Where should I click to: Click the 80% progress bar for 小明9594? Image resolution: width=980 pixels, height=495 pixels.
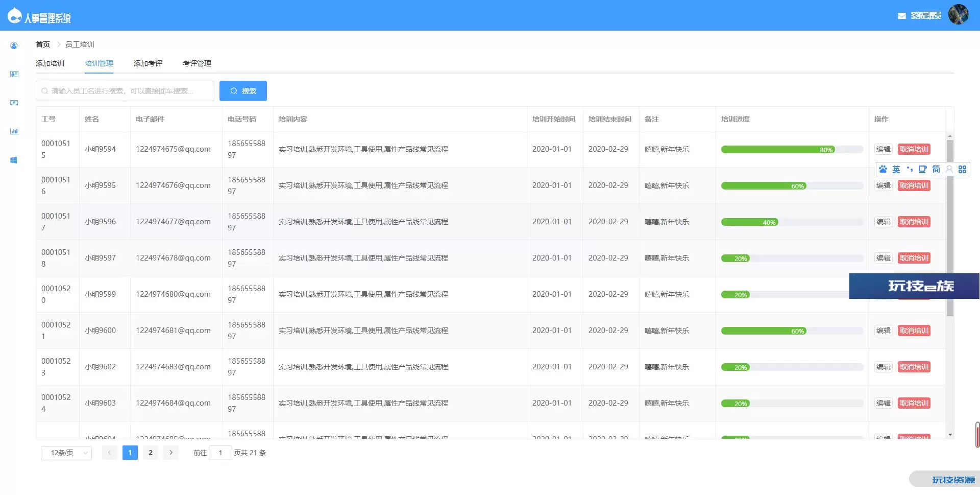coord(792,150)
